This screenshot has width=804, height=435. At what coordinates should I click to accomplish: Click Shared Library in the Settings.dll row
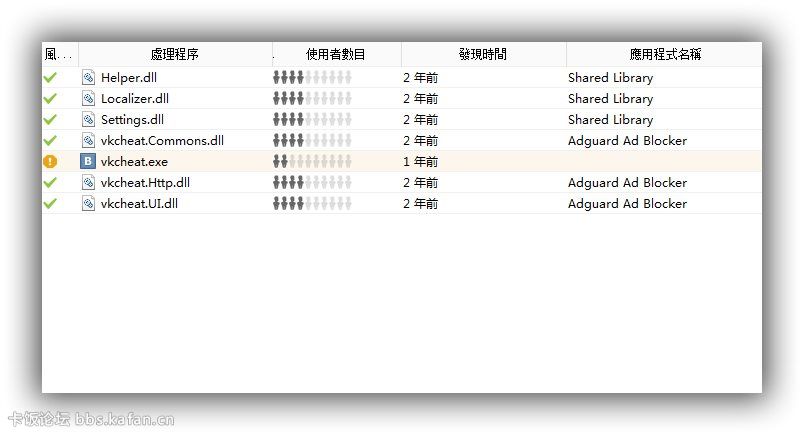(x=611, y=120)
